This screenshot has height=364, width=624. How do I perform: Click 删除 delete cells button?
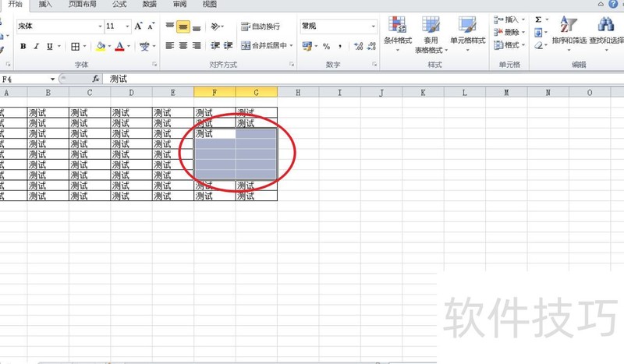509,32
